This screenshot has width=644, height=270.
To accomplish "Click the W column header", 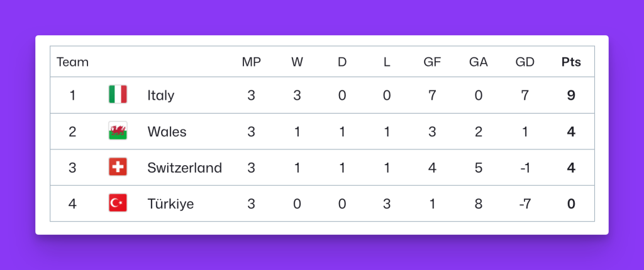I will [297, 62].
